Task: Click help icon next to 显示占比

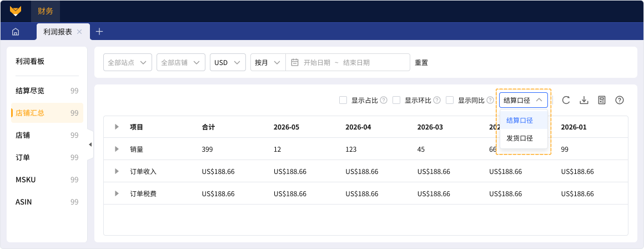Action: click(x=384, y=100)
